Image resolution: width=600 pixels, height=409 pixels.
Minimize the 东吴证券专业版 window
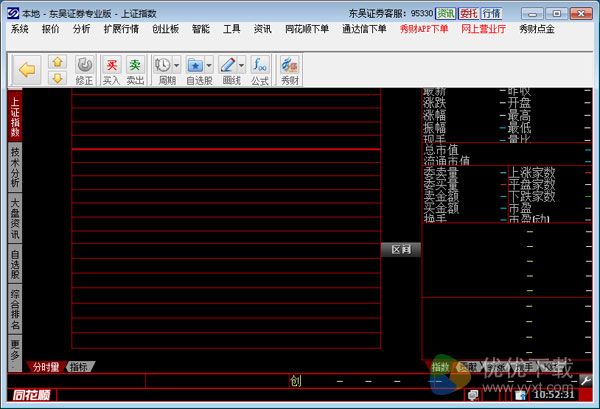point(533,14)
